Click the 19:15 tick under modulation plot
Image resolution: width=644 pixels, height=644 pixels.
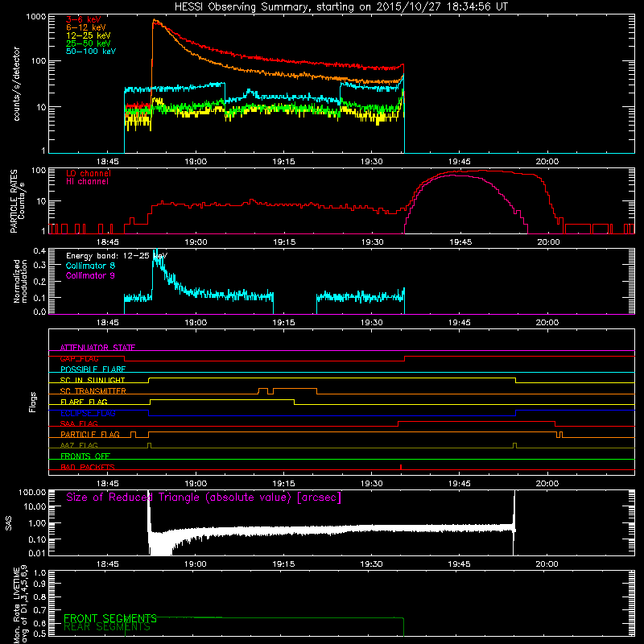coord(283,323)
